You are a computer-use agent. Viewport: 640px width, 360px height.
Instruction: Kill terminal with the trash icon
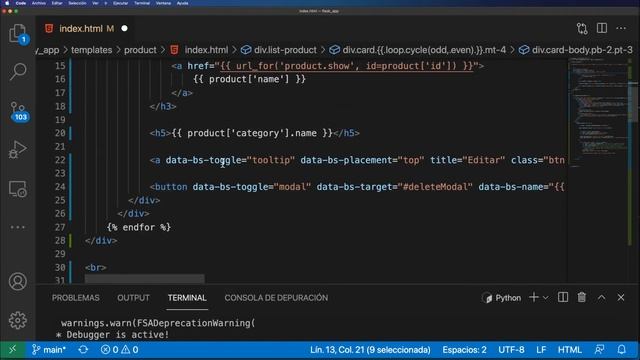tap(582, 298)
